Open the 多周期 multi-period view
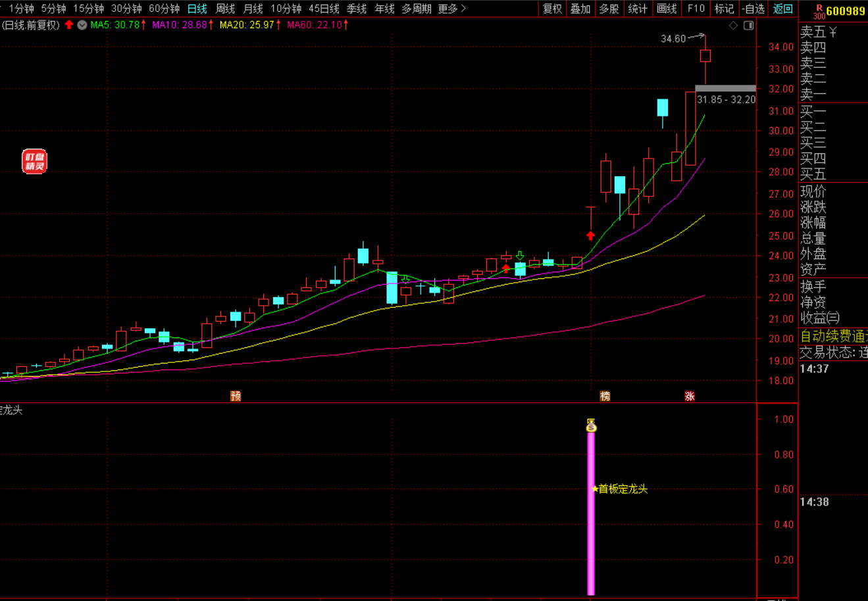Image resolution: width=868 pixels, height=601 pixels. click(416, 9)
